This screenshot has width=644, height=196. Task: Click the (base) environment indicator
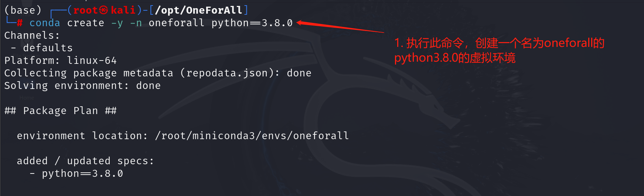(x=23, y=10)
